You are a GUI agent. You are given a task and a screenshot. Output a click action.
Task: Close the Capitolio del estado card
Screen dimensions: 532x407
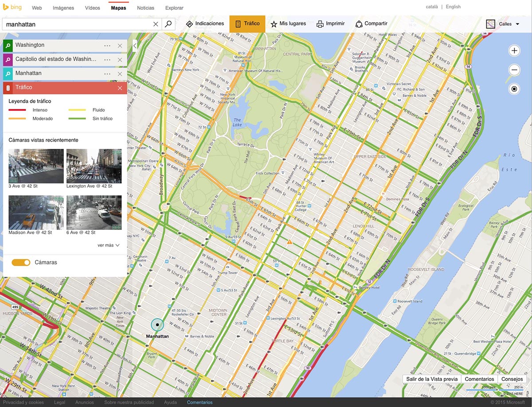click(x=120, y=60)
